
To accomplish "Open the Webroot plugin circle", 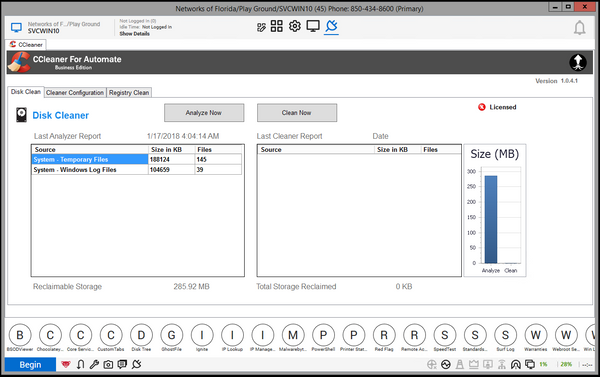I will 566,335.
